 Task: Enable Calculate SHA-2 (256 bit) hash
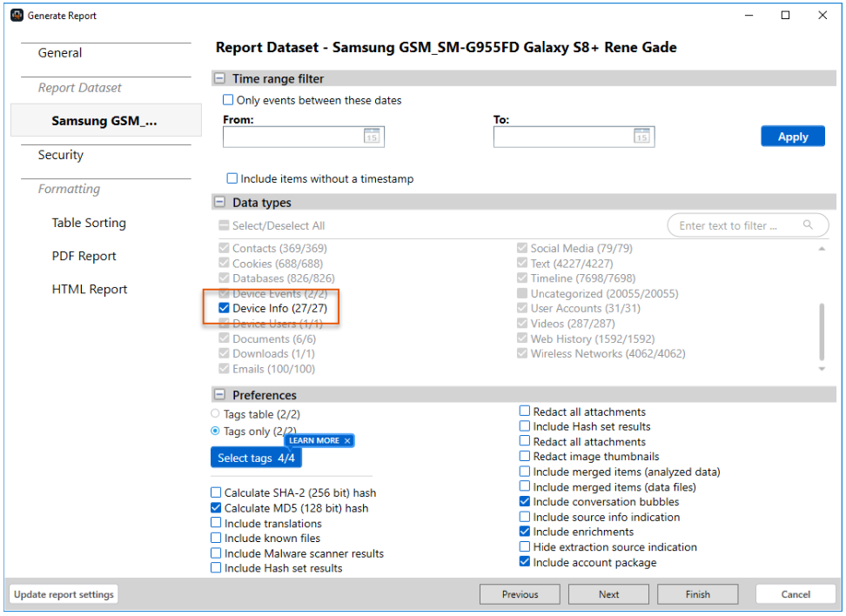click(216, 492)
